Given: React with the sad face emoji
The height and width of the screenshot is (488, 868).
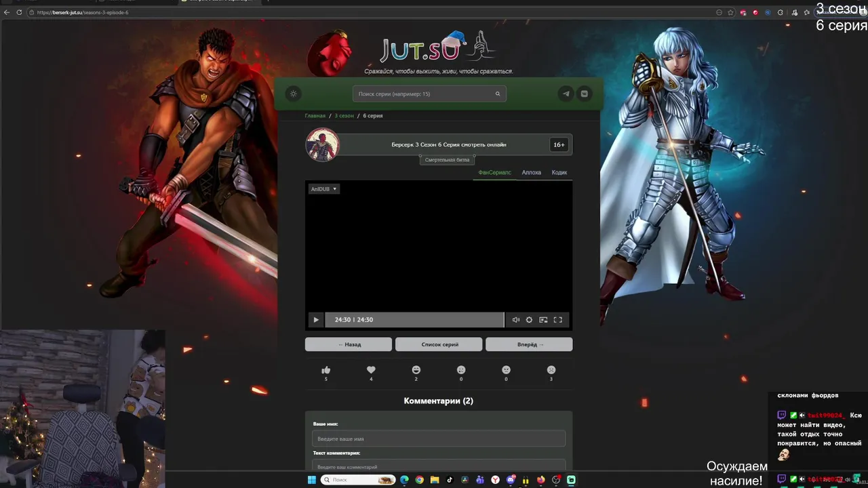Looking at the screenshot, I should tap(551, 370).
